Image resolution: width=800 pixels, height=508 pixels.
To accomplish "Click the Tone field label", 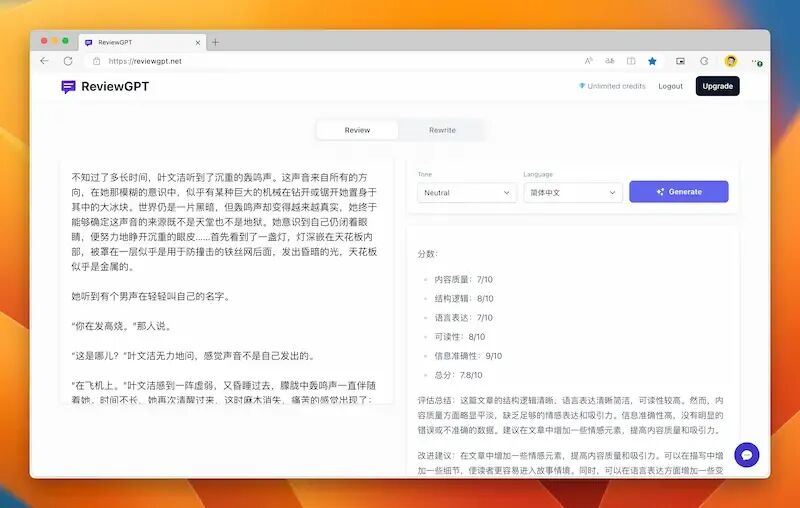I will [424, 174].
